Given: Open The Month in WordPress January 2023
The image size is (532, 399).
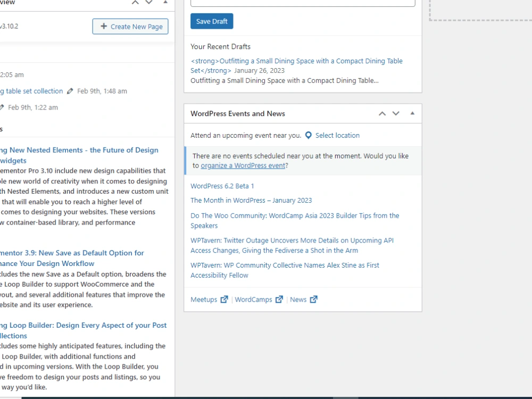Looking at the screenshot, I should click(251, 200).
